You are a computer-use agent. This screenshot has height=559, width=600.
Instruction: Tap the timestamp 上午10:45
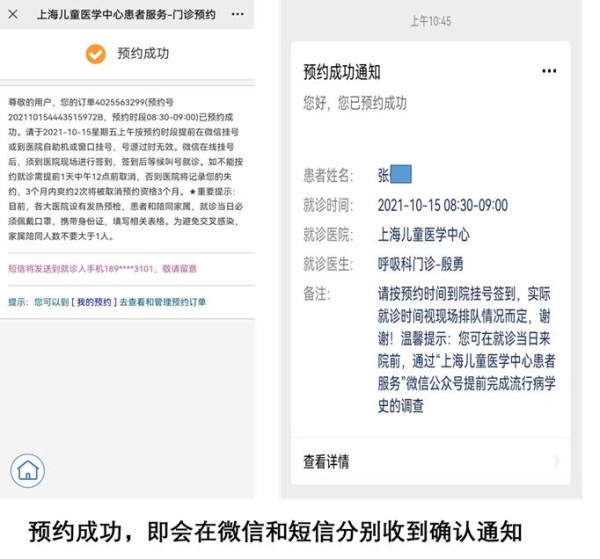tap(431, 21)
